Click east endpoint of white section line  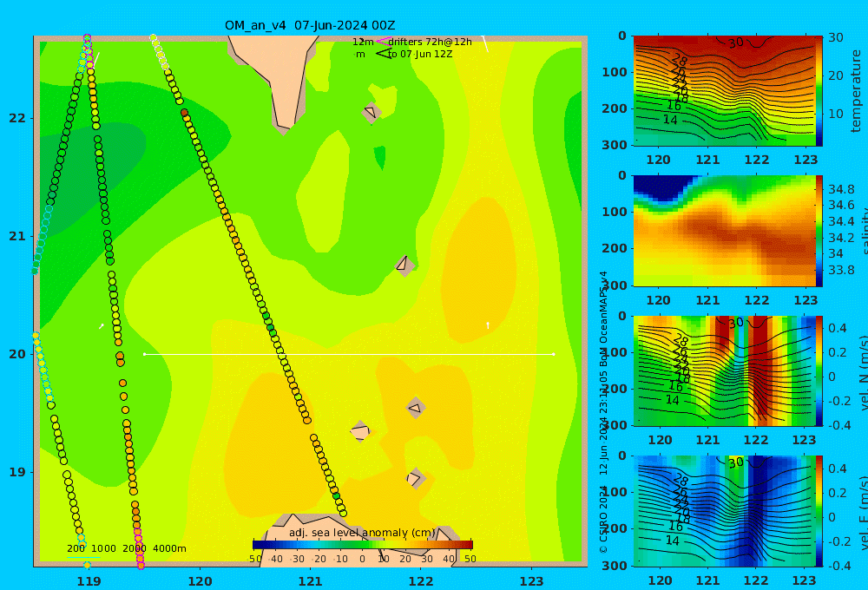(x=554, y=354)
